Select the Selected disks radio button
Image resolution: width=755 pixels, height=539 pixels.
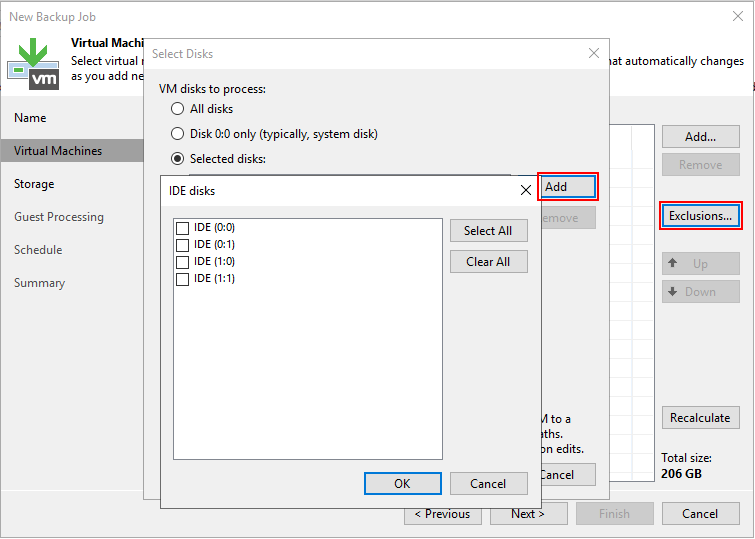pyautogui.click(x=178, y=158)
